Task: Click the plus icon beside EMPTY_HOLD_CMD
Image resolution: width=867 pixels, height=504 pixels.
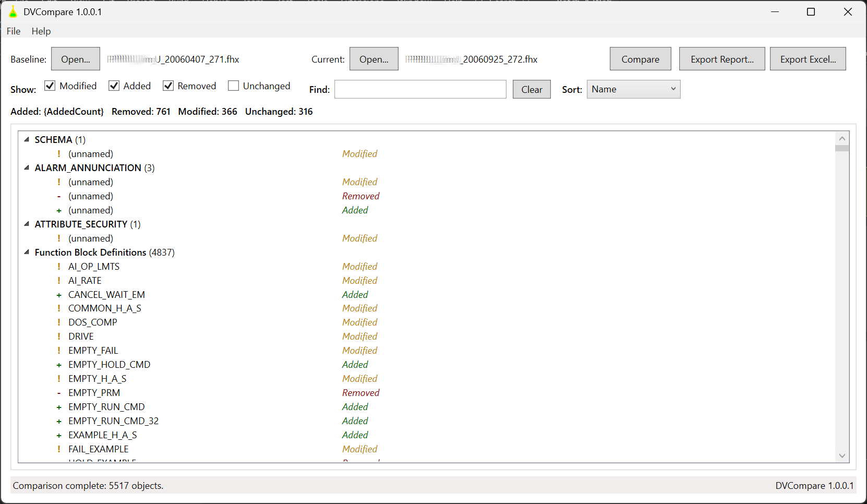Action: 59,365
